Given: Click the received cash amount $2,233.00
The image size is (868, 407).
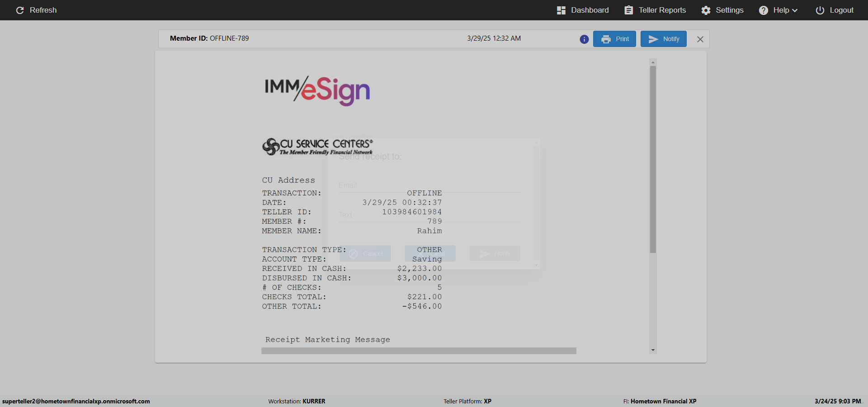Looking at the screenshot, I should tap(420, 269).
